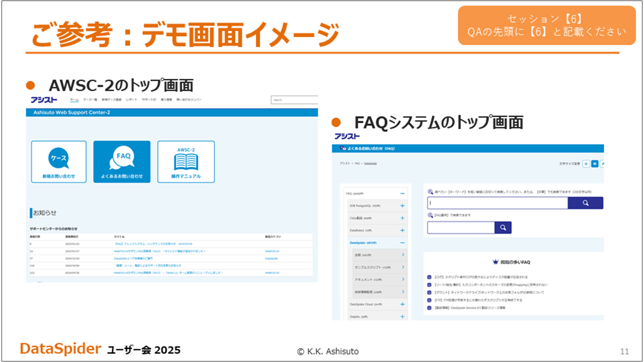
Task: Open the DataSpider user meeting notice link
Action: click(x=133, y=258)
